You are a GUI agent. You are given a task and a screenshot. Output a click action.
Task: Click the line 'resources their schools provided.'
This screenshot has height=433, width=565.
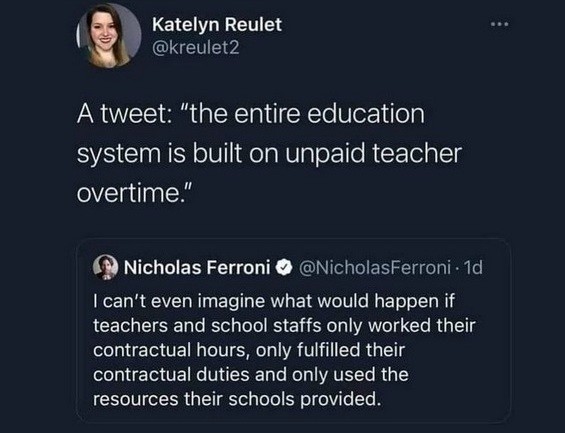click(237, 399)
